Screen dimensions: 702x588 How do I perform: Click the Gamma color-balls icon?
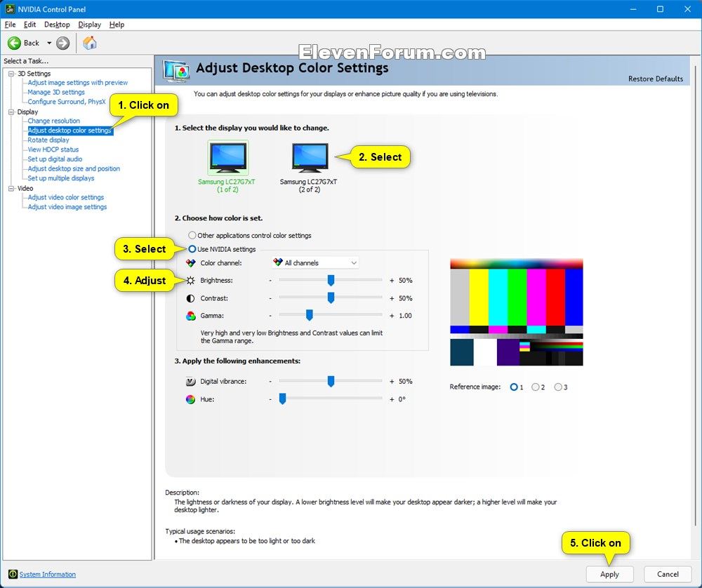[190, 316]
